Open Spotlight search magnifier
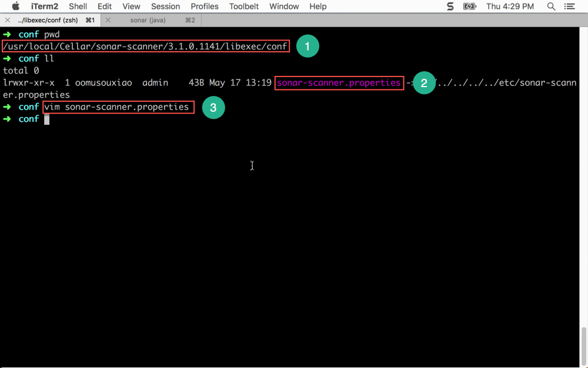Screen dimensions: 588x368 tap(551, 6)
